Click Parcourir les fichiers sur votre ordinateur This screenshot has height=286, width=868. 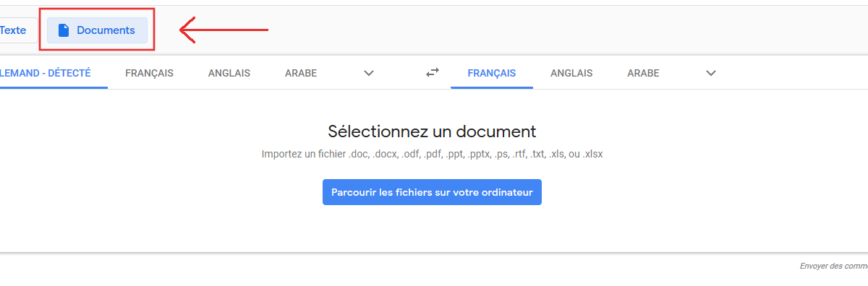[x=432, y=193]
